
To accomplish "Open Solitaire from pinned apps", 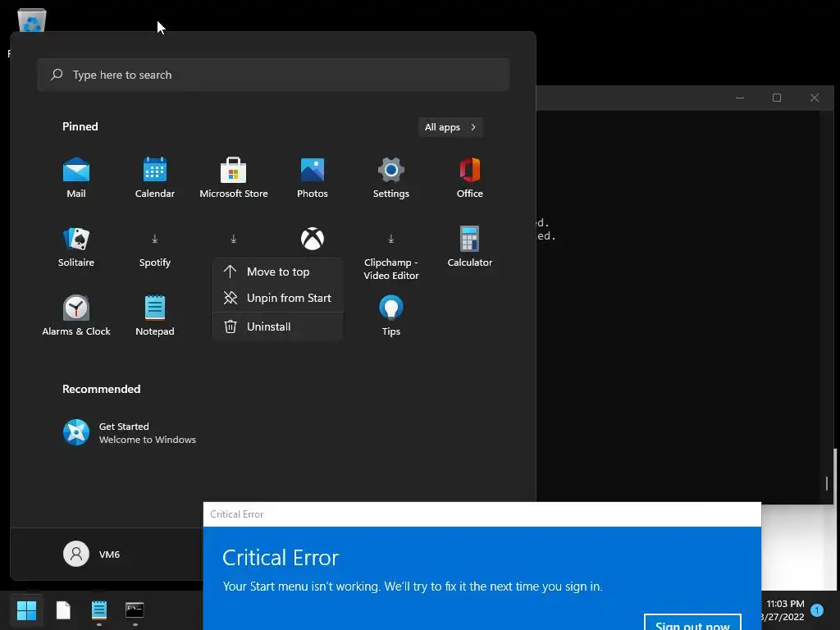I will point(76,247).
